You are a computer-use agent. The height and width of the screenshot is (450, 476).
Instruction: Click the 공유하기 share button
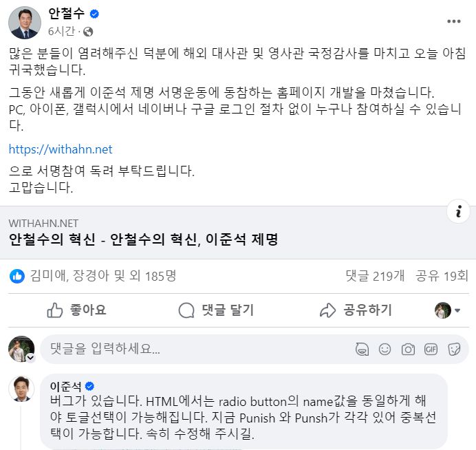[x=356, y=310]
